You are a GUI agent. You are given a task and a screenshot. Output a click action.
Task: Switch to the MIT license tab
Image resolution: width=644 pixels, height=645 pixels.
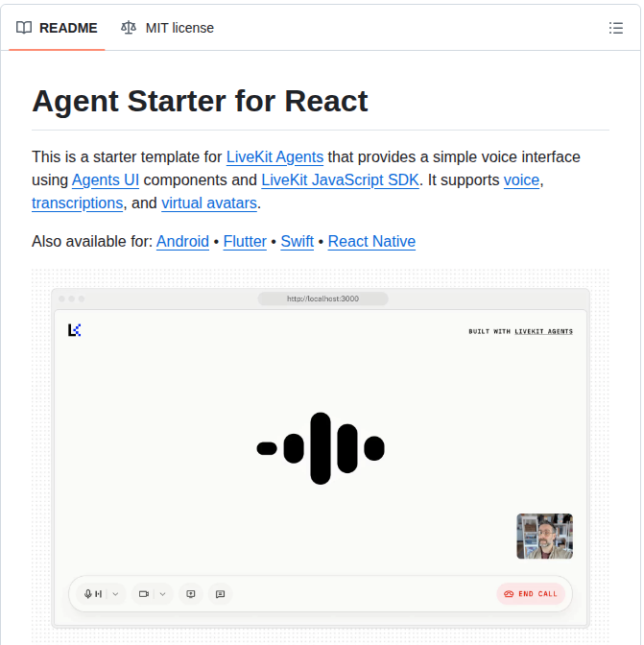point(167,28)
